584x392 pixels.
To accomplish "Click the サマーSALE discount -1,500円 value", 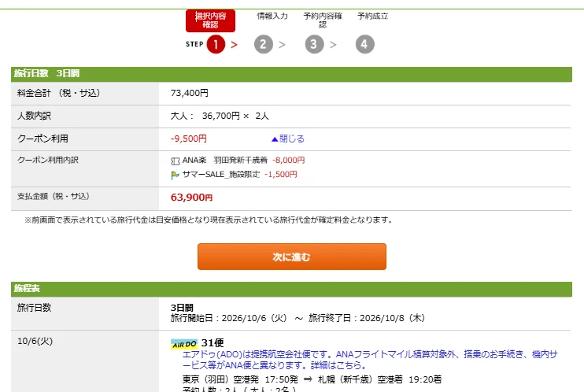I will coord(281,175).
